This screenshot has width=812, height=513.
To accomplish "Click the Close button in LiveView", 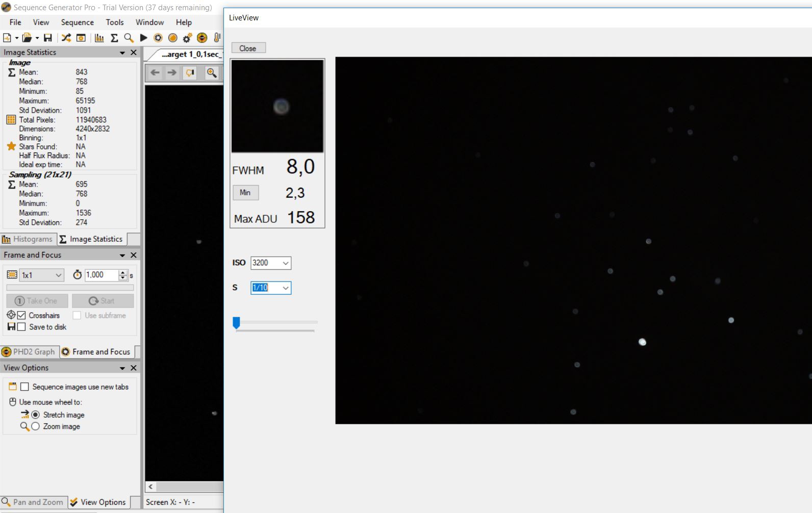I will 248,48.
